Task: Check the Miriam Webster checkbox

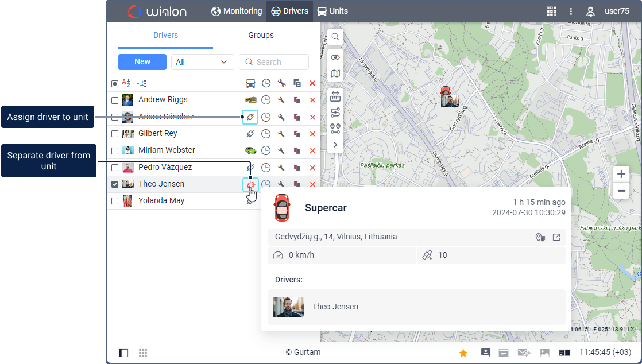Action: coord(115,150)
